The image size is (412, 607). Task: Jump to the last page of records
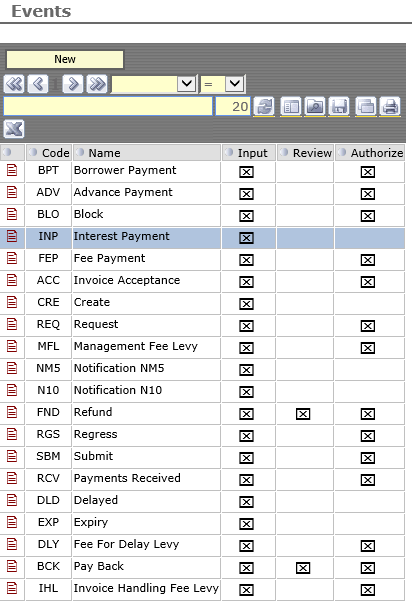tap(97, 84)
